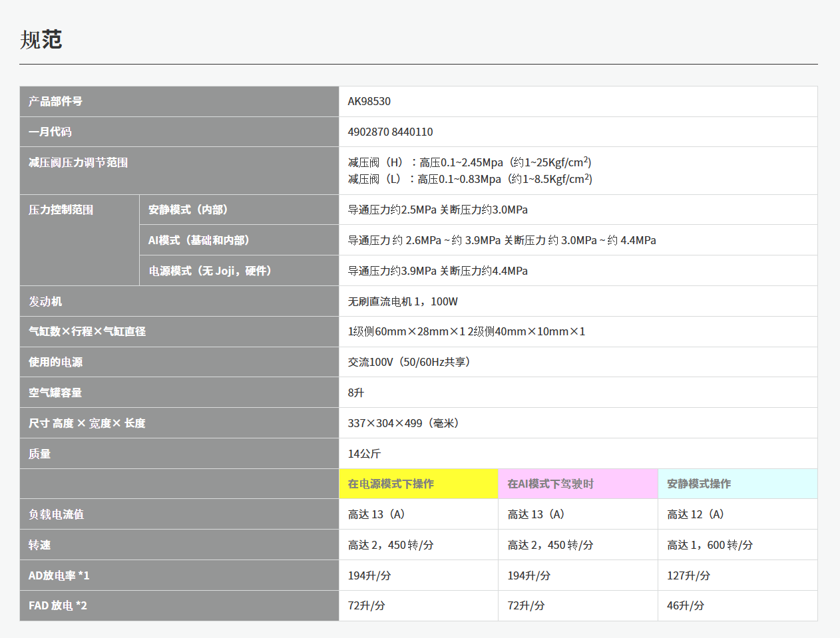The height and width of the screenshot is (638, 840).
Task: Click the 电源模式（无 Joji，硬件）sub-label
Action: coord(239,271)
